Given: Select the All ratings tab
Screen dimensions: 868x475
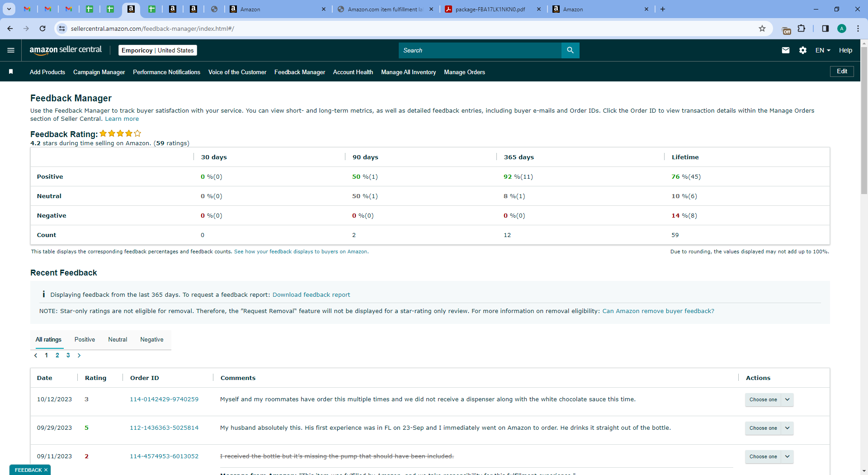Looking at the screenshot, I should pos(48,340).
